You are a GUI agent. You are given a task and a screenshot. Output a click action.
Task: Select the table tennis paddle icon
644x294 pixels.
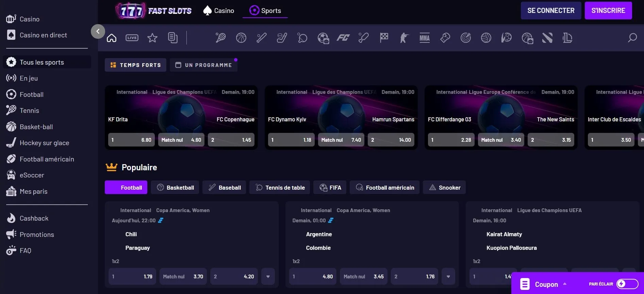coord(302,38)
